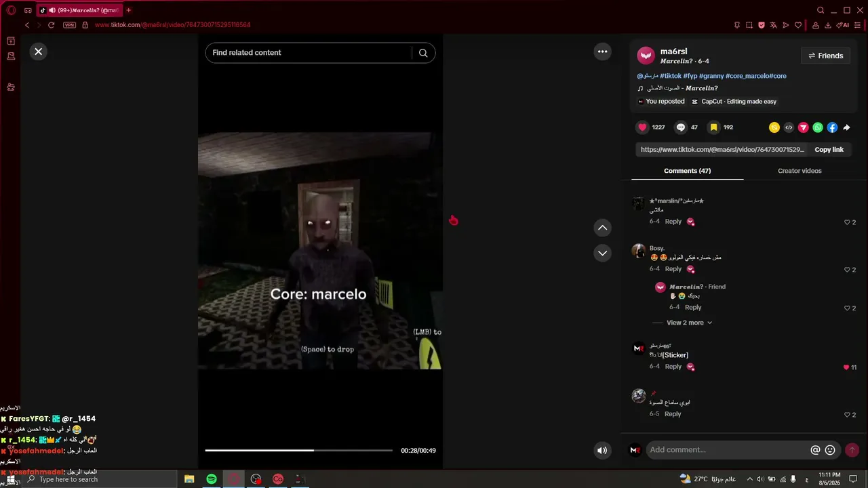Open Spotify from the taskbar
Screen dimensions: 868x488
coord(212,479)
